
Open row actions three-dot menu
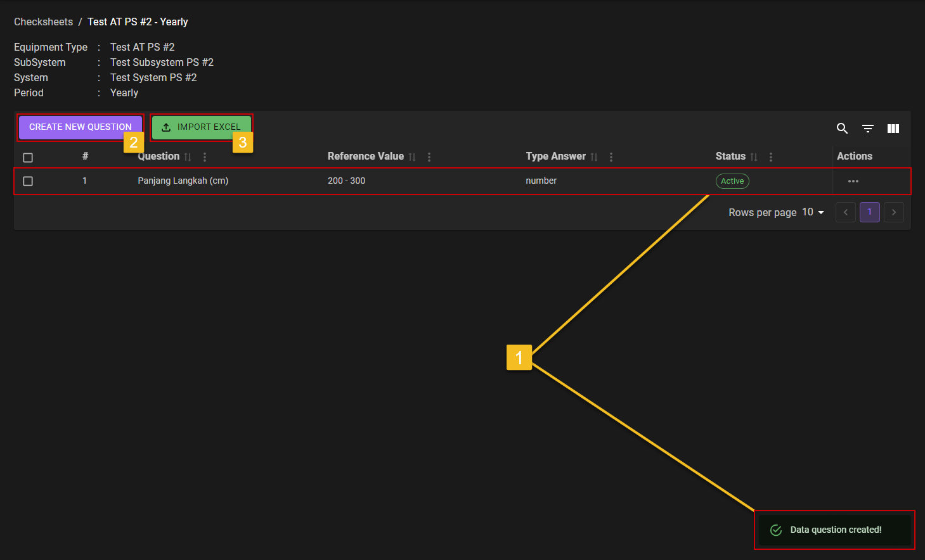point(853,181)
